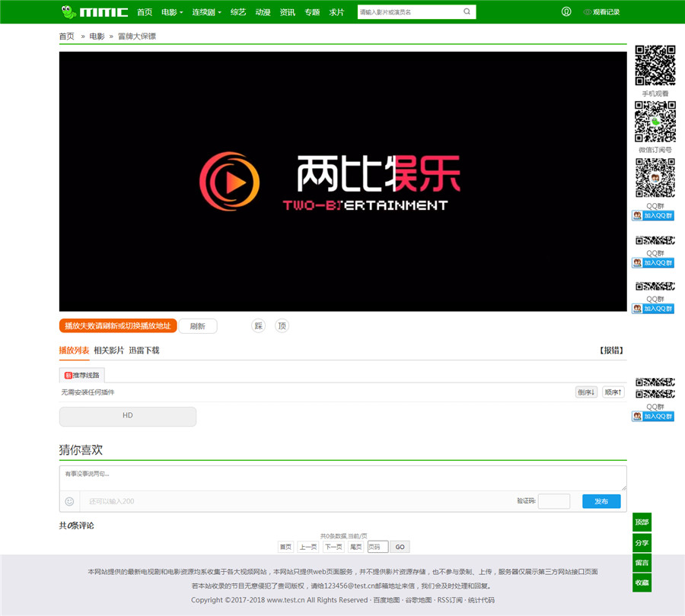This screenshot has height=616, width=685.
Task: Expand the 电影 dropdown menu
Action: pos(172,12)
